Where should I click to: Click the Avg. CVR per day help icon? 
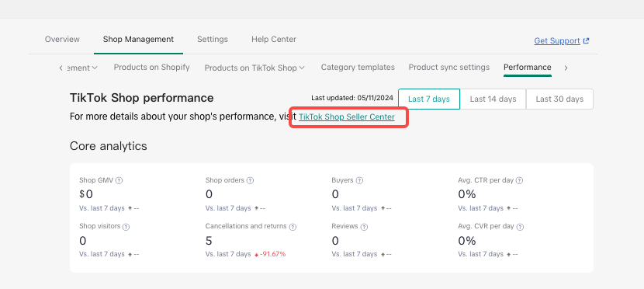pyautogui.click(x=520, y=227)
